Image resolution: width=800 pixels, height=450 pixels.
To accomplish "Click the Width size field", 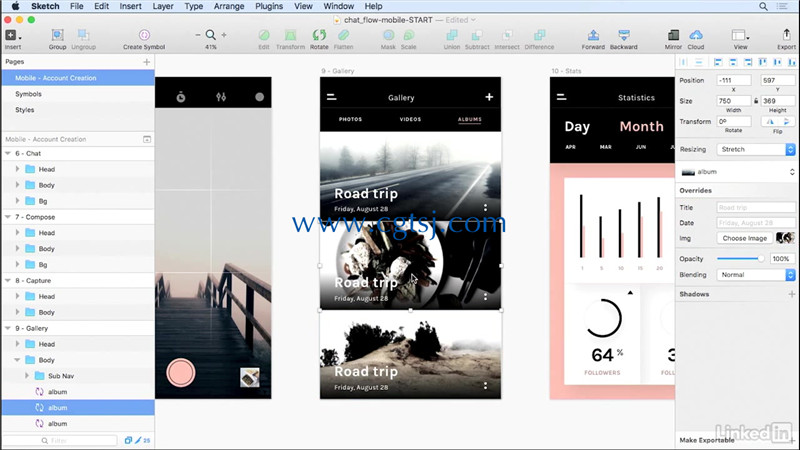I will point(734,101).
